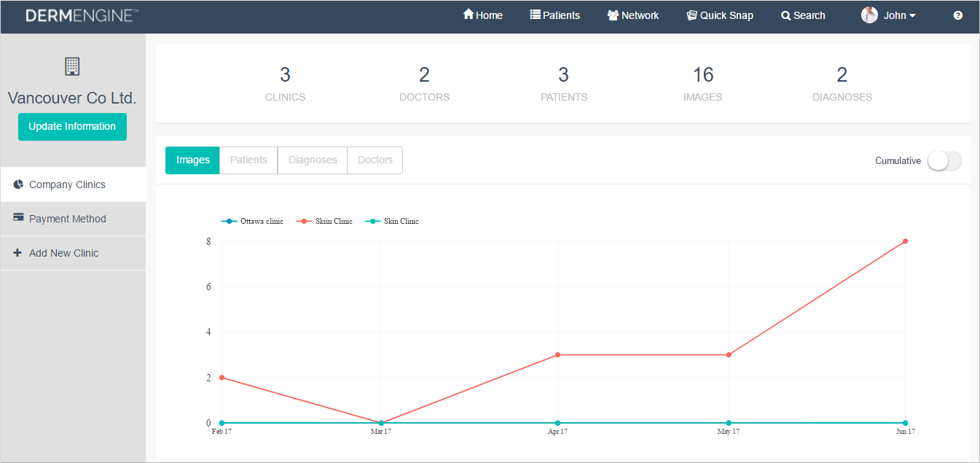Click the Home house icon
The width and height of the screenshot is (980, 463).
pos(469,15)
